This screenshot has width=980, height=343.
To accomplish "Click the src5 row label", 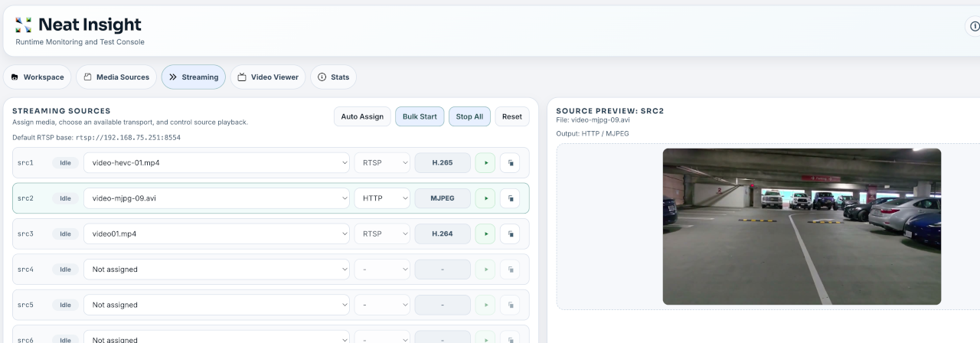I will click(x=25, y=305).
